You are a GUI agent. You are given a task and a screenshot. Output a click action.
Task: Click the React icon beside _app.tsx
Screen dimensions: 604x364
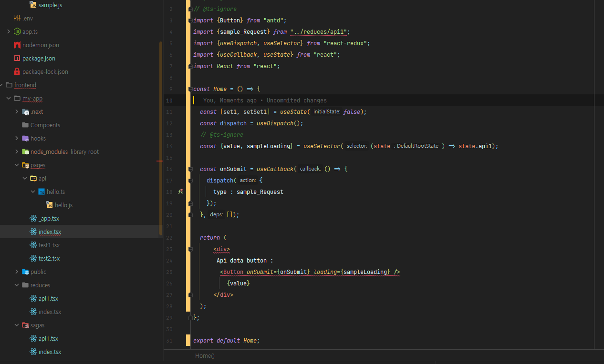point(33,218)
